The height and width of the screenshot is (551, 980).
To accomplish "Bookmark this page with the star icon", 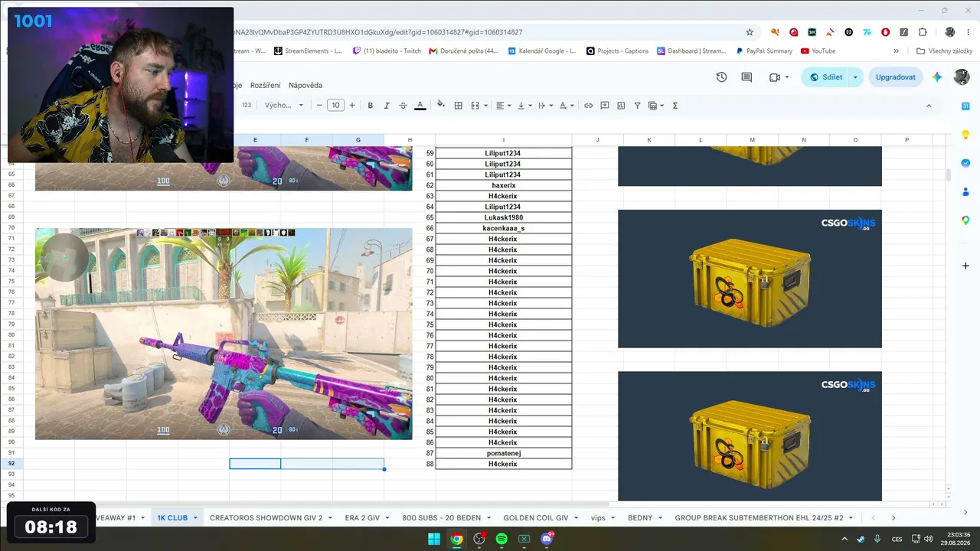I will tap(750, 32).
